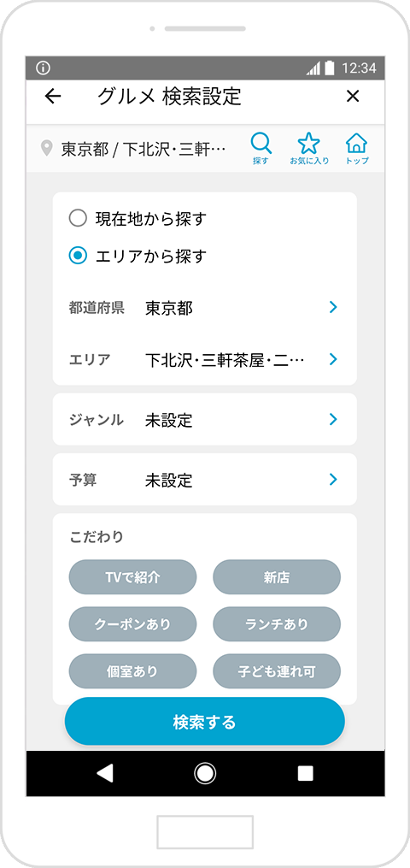Image resolution: width=410 pixels, height=868 pixels.
Task: Toggle the 子ども連れ可 filter chip
Action: click(x=277, y=671)
